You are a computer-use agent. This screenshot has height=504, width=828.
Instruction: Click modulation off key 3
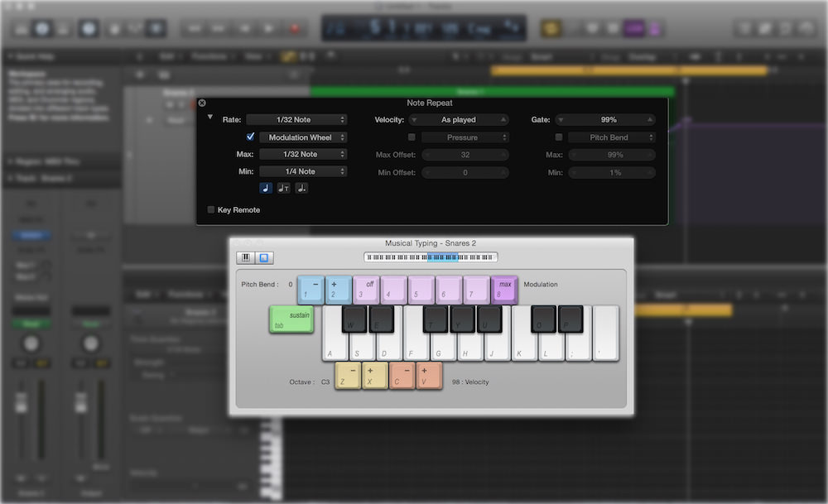point(366,290)
